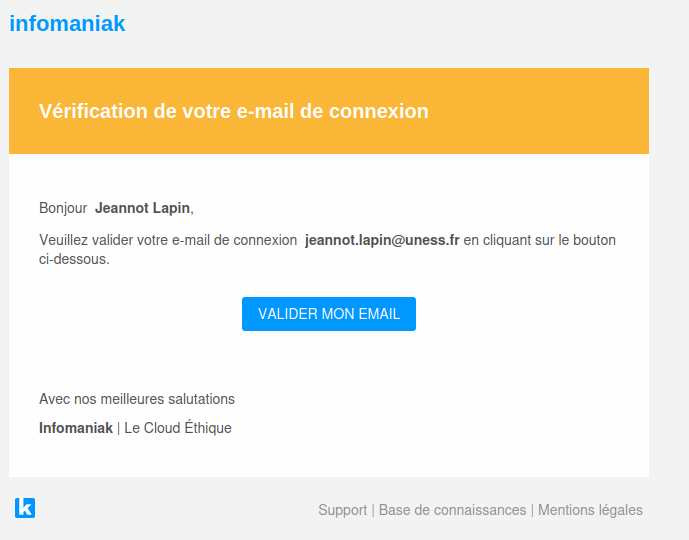This screenshot has height=540, width=689.
Task: Click the jeannot.lapin@uness.fr email address
Action: tap(382, 240)
